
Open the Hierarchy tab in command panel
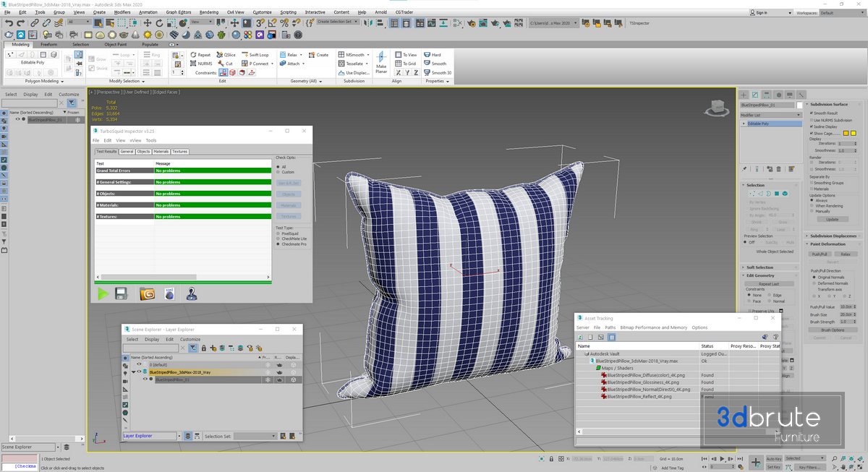point(767,95)
